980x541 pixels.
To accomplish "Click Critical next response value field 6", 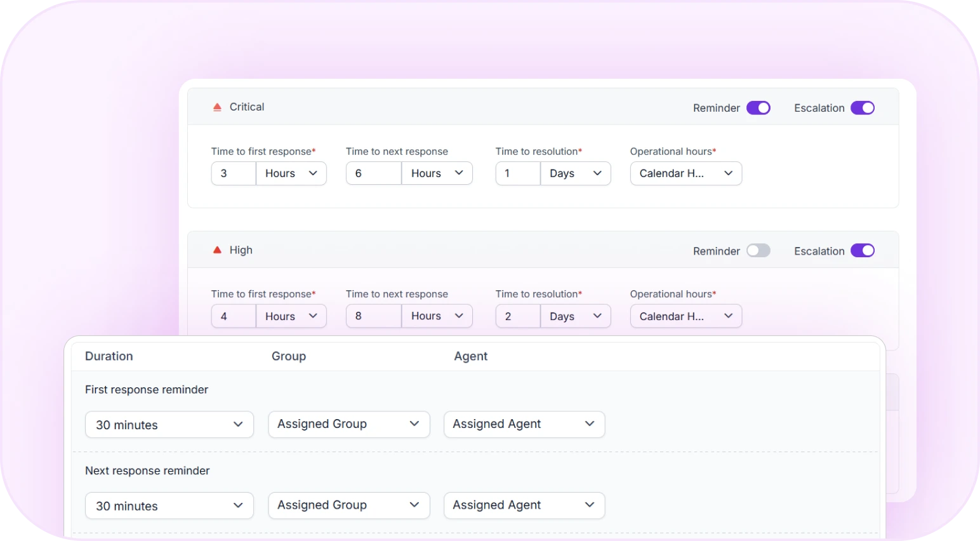I will (374, 173).
